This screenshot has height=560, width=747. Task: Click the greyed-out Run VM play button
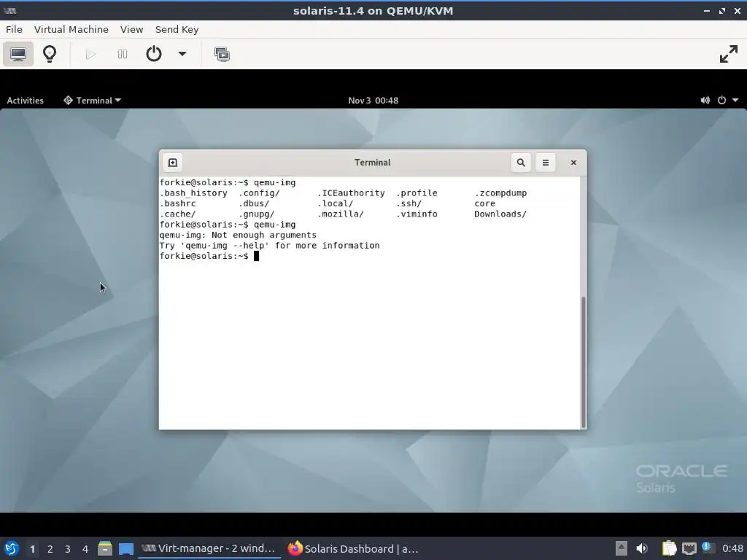[x=90, y=54]
